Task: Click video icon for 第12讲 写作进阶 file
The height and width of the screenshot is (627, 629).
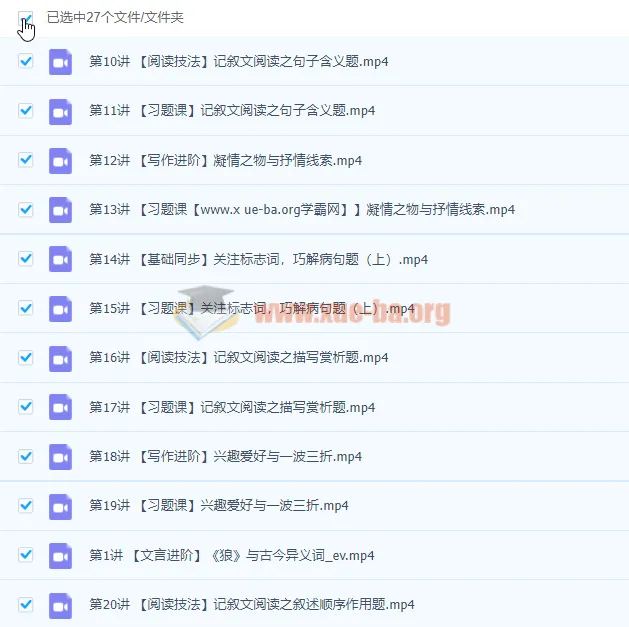Action: (x=60, y=160)
